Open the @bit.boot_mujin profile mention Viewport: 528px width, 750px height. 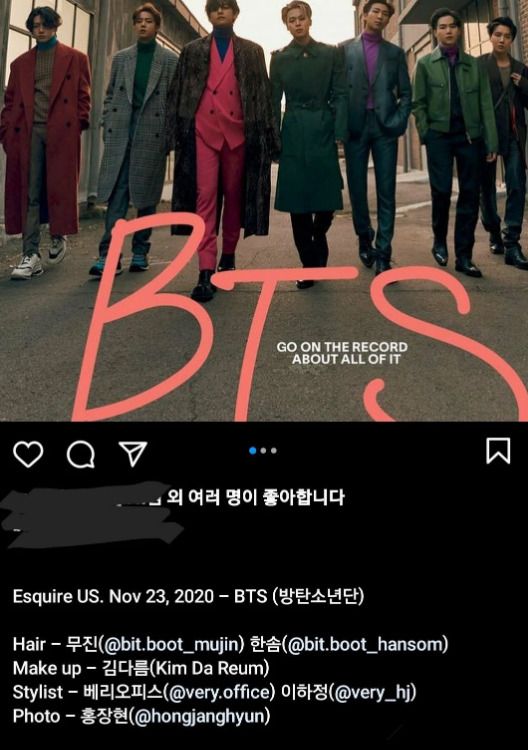point(171,644)
